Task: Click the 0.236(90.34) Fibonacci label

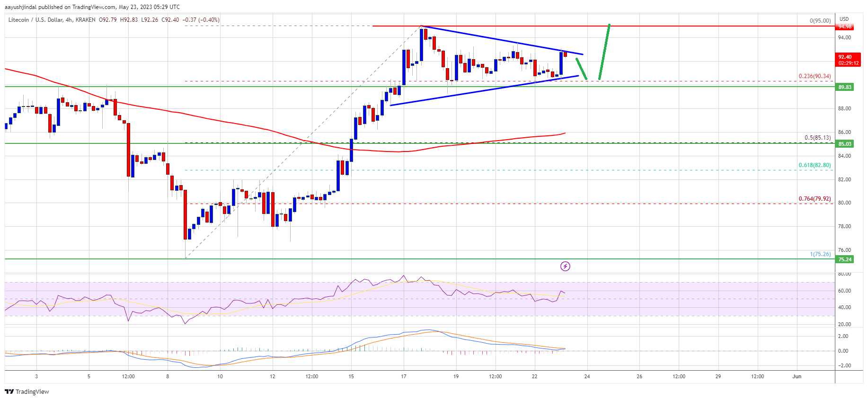Action: click(x=815, y=76)
